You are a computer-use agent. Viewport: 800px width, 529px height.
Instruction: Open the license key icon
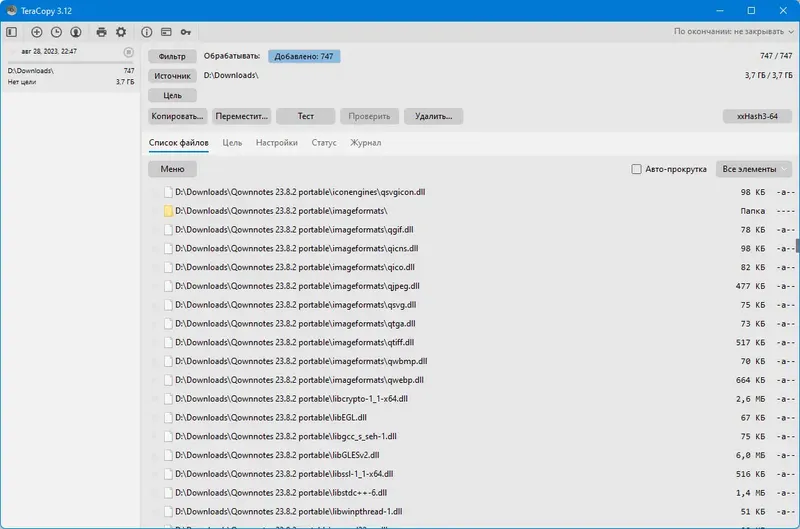tap(186, 32)
